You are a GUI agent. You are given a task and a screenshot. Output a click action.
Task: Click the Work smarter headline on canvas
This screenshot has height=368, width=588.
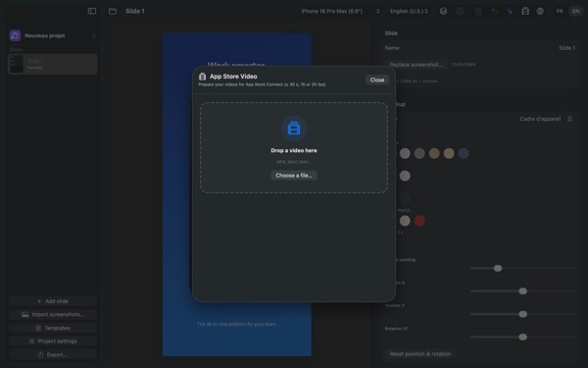pos(236,65)
